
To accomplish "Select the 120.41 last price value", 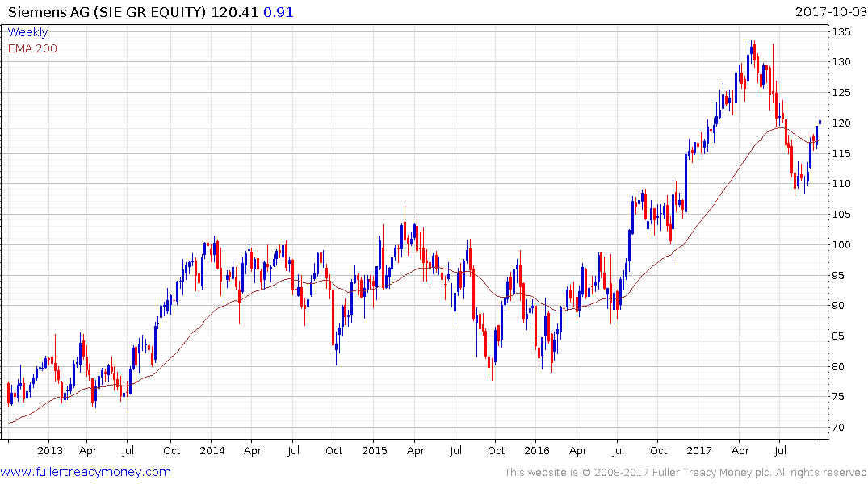I will point(235,11).
